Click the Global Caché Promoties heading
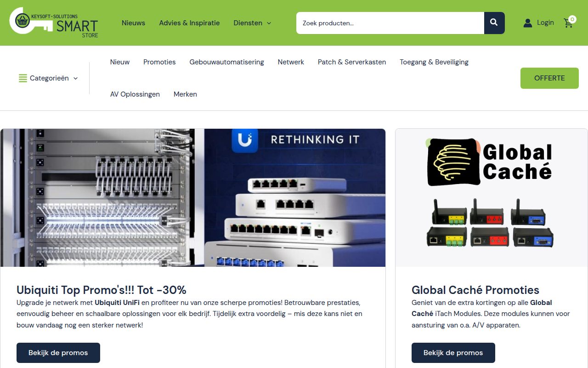Image resolution: width=588 pixels, height=368 pixels. click(x=475, y=290)
